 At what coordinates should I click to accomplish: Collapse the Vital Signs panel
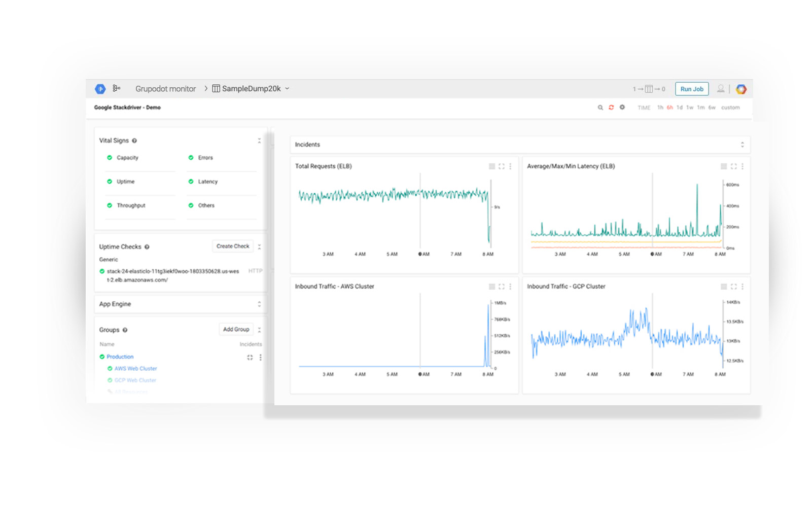point(259,140)
